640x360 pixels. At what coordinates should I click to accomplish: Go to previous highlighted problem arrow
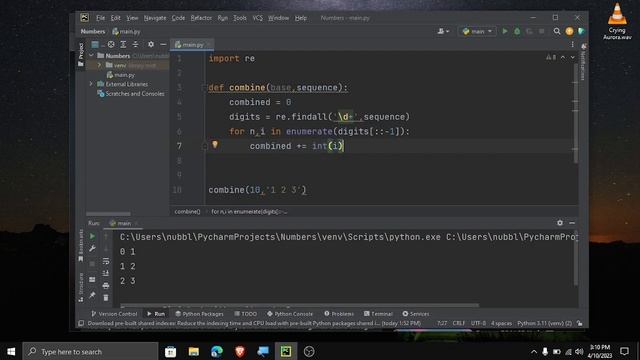(563, 58)
